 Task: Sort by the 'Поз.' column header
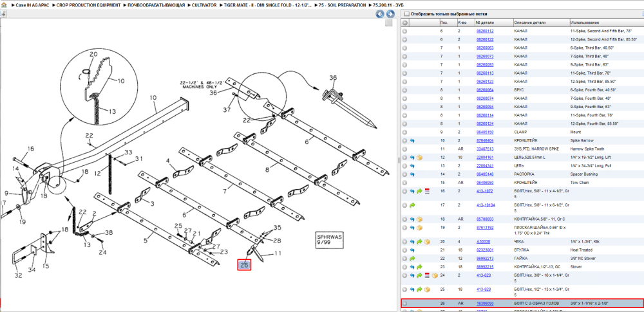[448, 22]
